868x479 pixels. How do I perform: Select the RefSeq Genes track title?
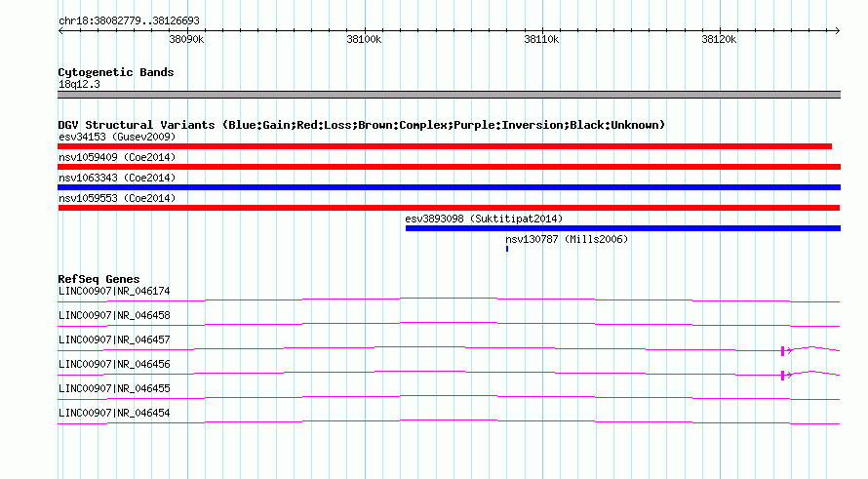pos(99,279)
